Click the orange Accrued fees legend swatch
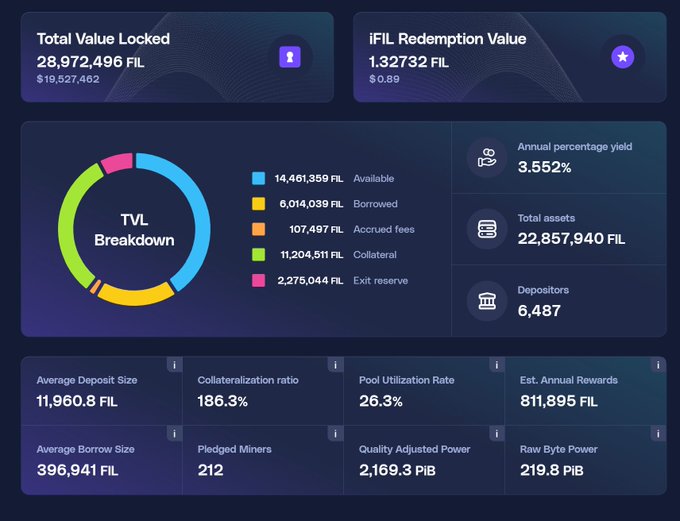 tap(258, 229)
